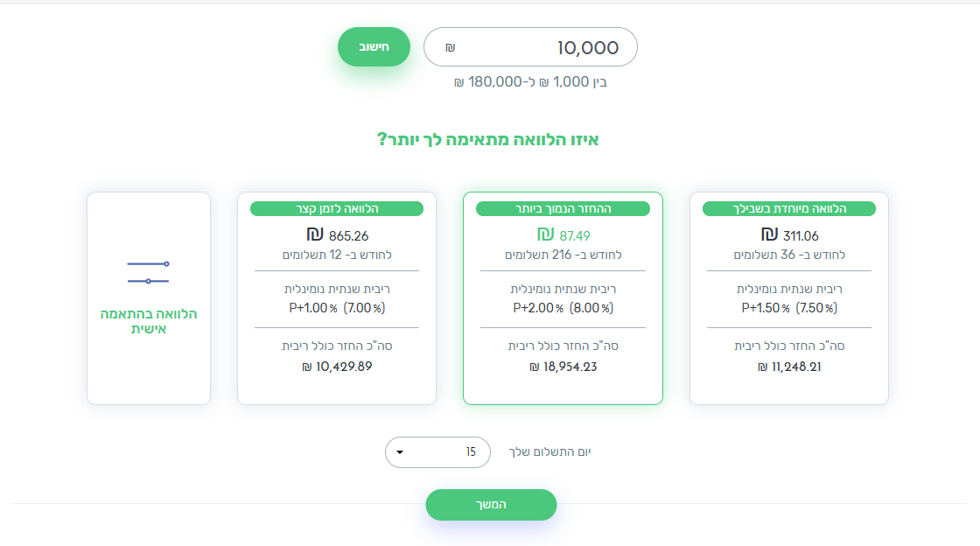Click the ההחזר הנמוך ביותר green header
This screenshot has height=546, width=980.
563,208
